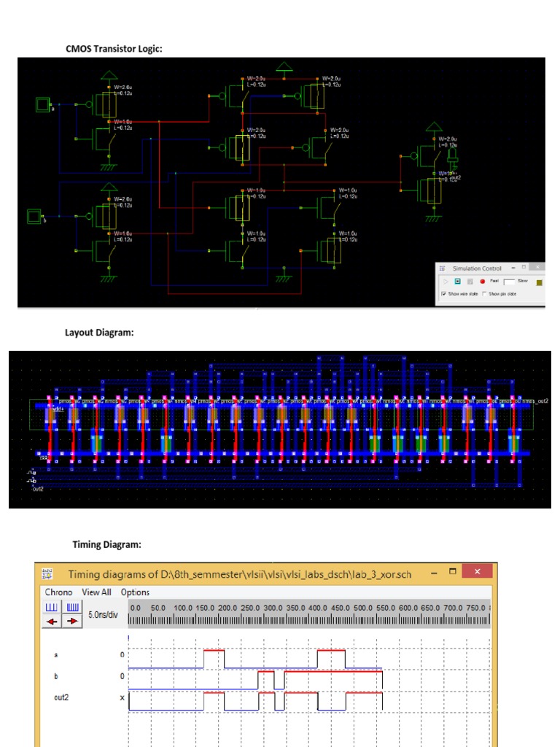Click Simulation Control window icon
Image resolution: width=560 pixels, height=747 pixels.
click(443, 268)
